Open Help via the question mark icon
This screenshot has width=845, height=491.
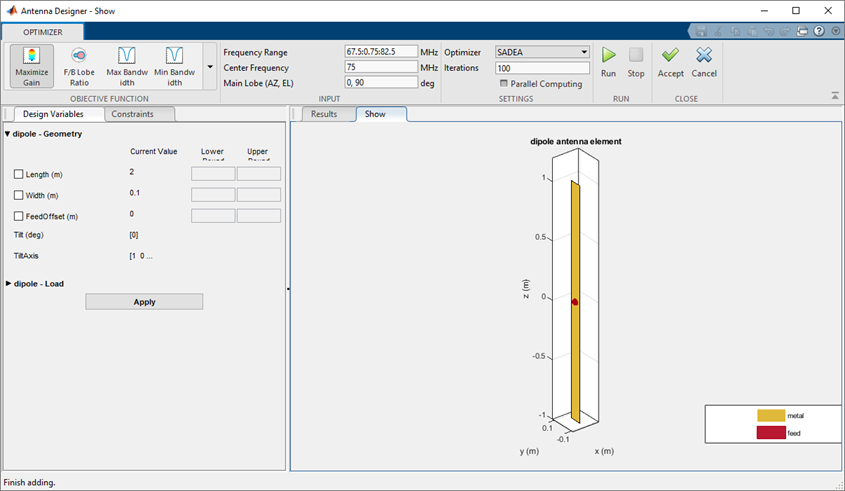(819, 31)
